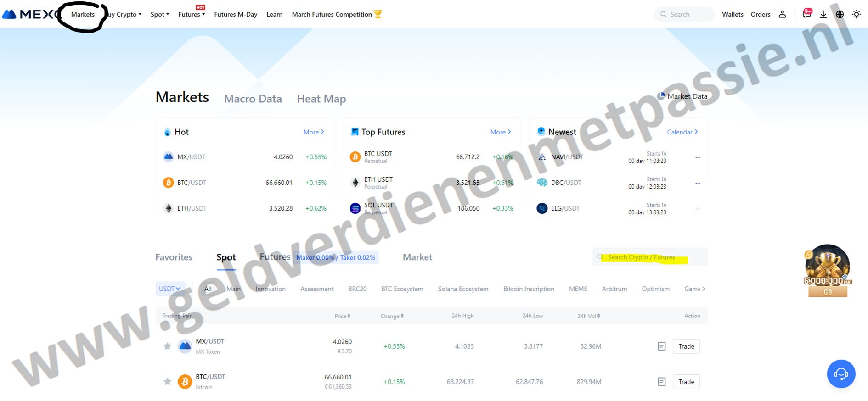Favorite the MX/USDT pair with star
This screenshot has height=401, width=868.
(x=168, y=346)
